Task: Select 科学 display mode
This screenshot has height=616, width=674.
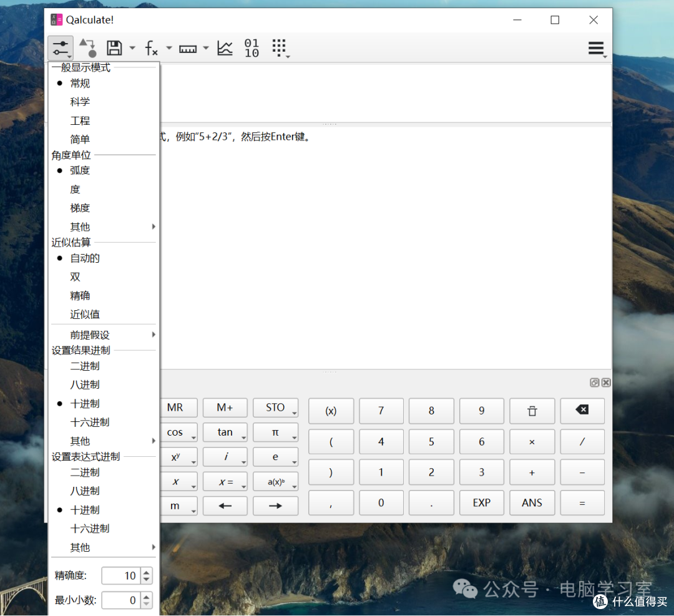Action: coord(104,102)
